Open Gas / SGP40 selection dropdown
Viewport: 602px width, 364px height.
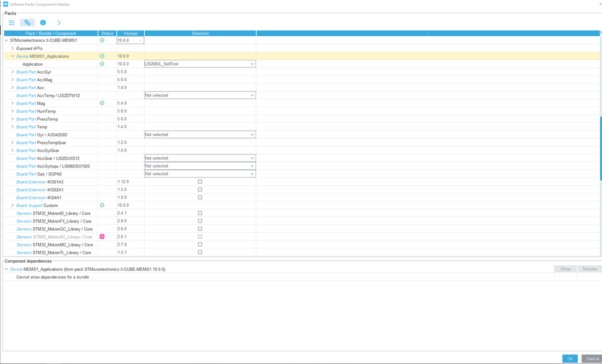(x=200, y=174)
